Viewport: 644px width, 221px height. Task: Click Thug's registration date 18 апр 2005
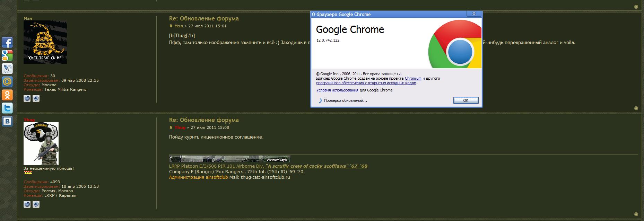point(80,186)
